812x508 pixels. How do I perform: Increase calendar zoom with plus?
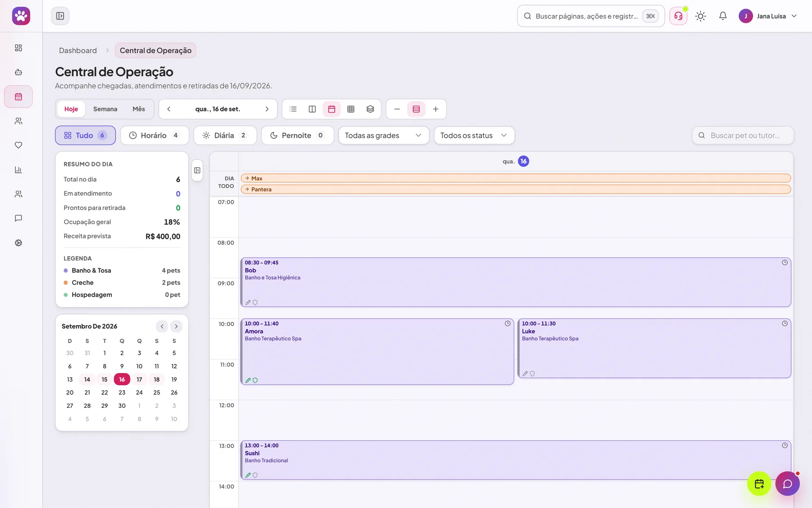(436, 109)
